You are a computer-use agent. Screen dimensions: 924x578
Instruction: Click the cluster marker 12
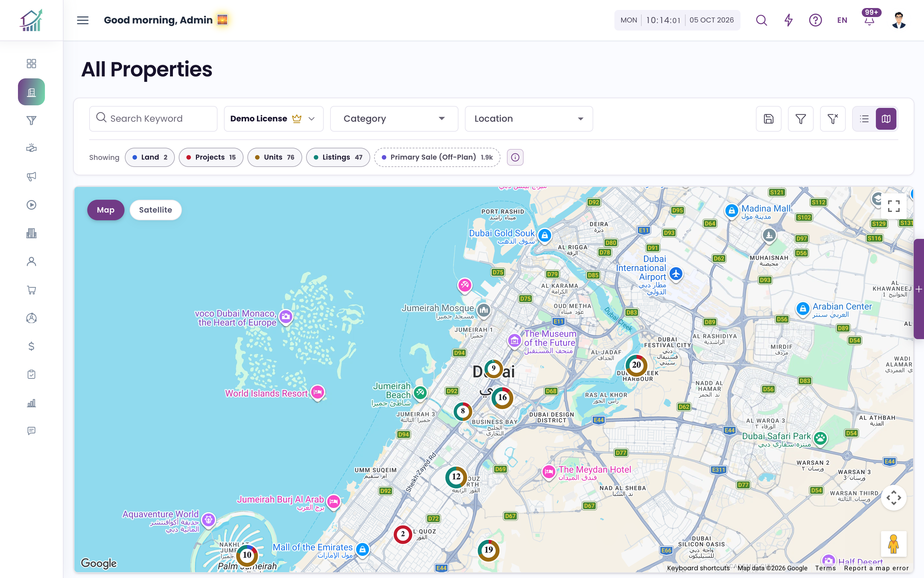tap(456, 477)
